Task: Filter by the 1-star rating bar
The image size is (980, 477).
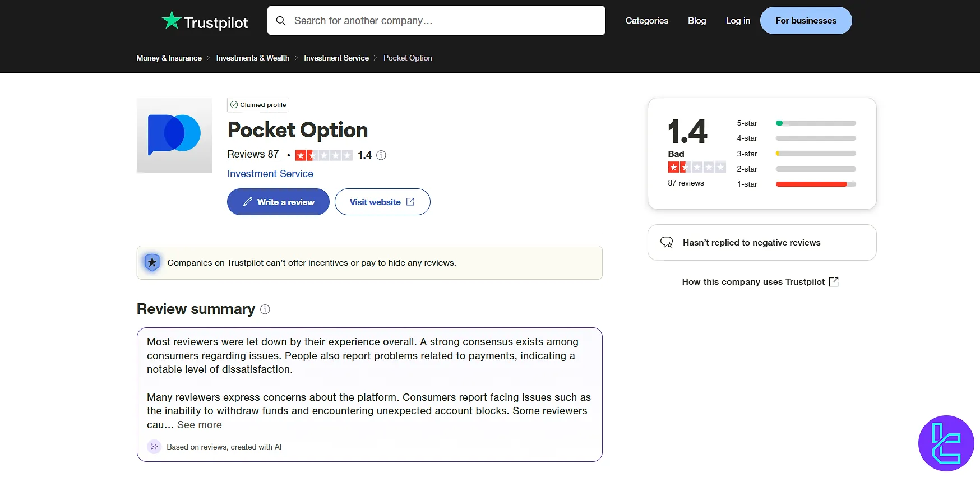Action: (x=816, y=184)
